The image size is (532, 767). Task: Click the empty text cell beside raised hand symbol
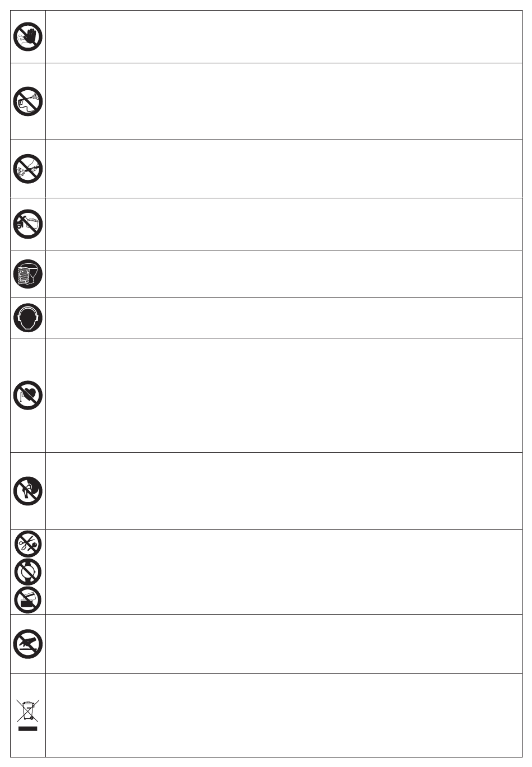coord(284,37)
